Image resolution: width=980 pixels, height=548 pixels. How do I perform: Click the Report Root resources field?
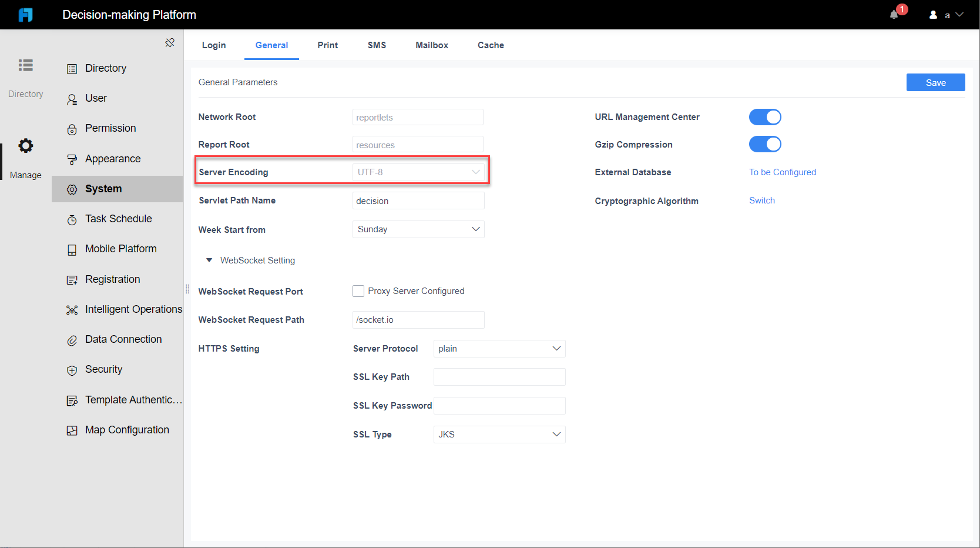tap(418, 144)
